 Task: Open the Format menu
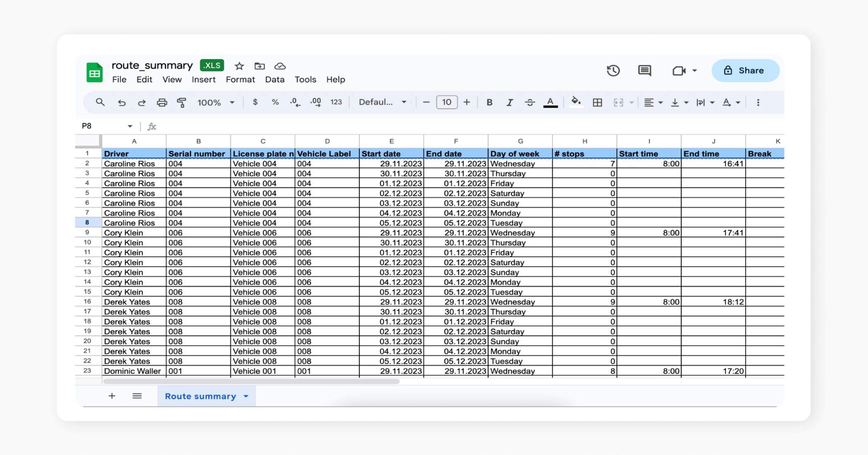click(240, 80)
